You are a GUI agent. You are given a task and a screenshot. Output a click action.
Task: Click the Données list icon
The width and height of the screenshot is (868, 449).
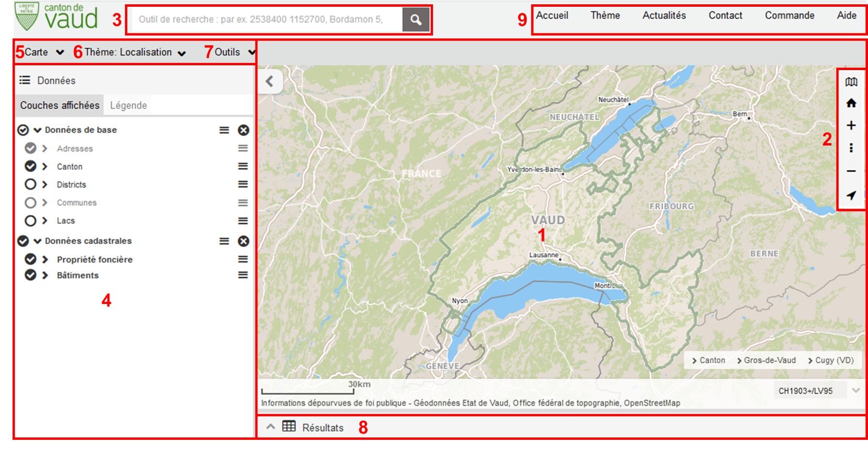25,80
